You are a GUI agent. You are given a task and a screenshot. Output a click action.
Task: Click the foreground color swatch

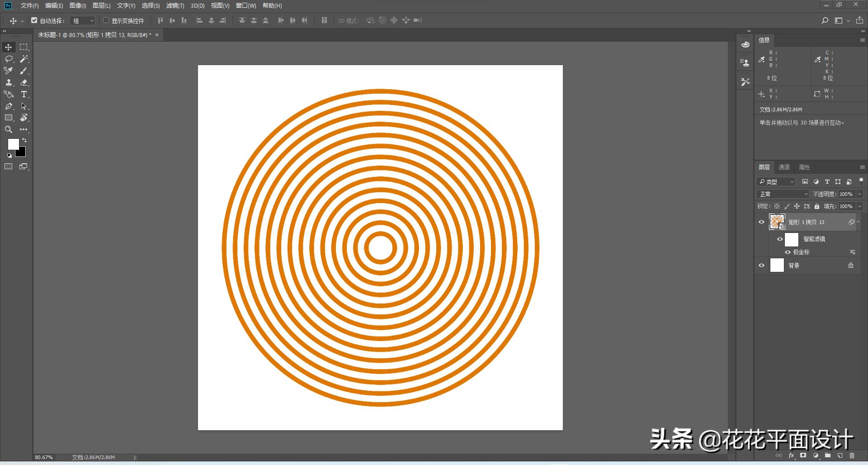coord(13,144)
